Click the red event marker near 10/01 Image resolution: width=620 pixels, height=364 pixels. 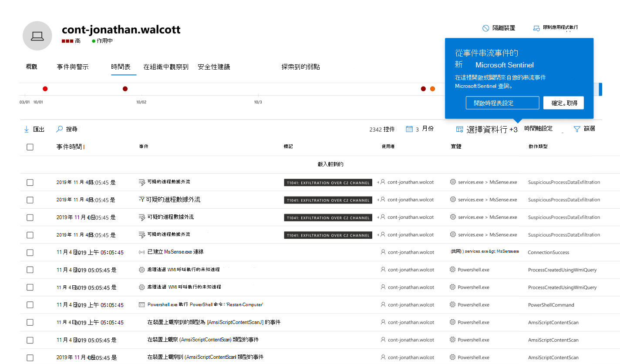pos(45,88)
